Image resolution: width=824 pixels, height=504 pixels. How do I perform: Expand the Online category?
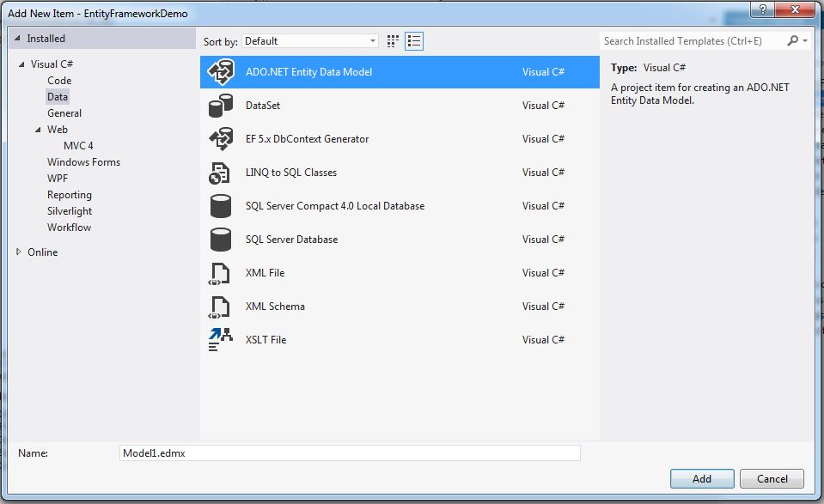click(19, 252)
